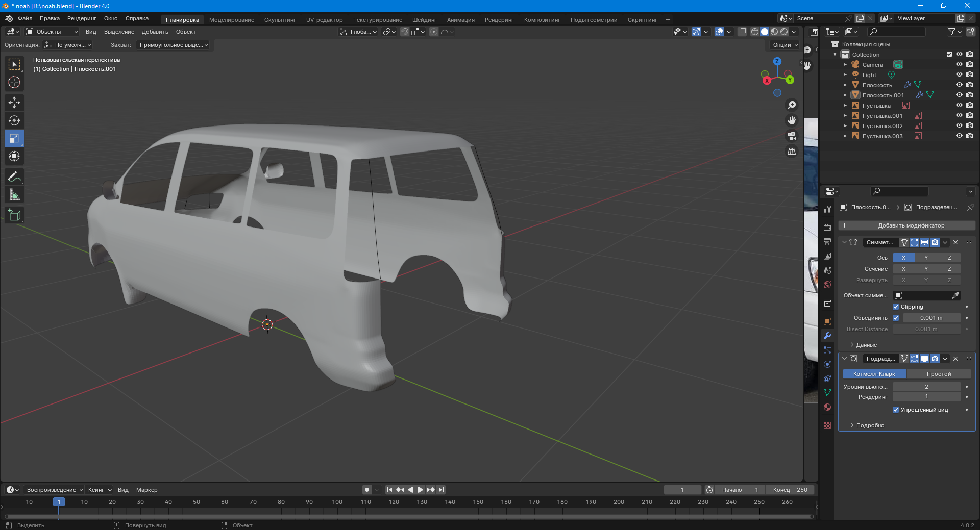
Task: Switch to UV-редактор workspace tab
Action: [324, 20]
